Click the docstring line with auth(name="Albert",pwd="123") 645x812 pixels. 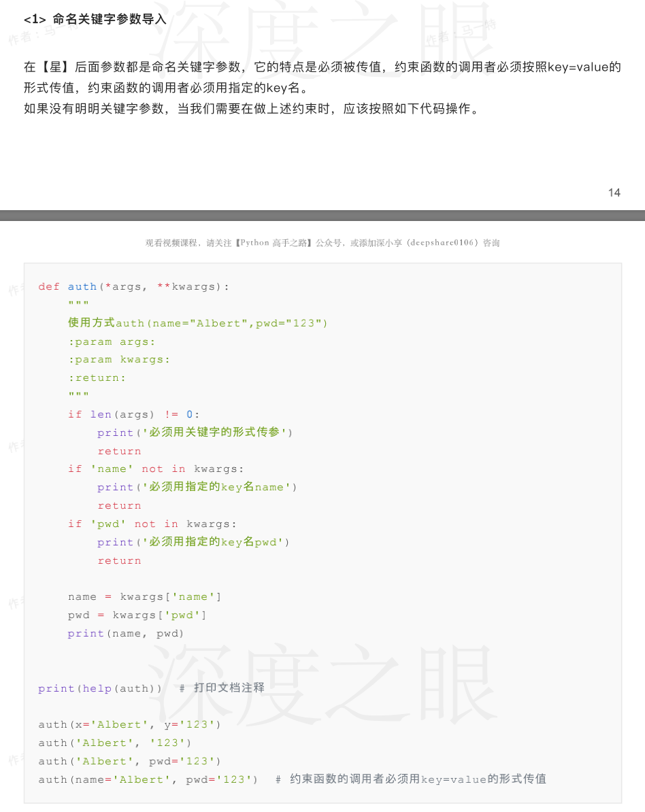pyautogui.click(x=197, y=322)
